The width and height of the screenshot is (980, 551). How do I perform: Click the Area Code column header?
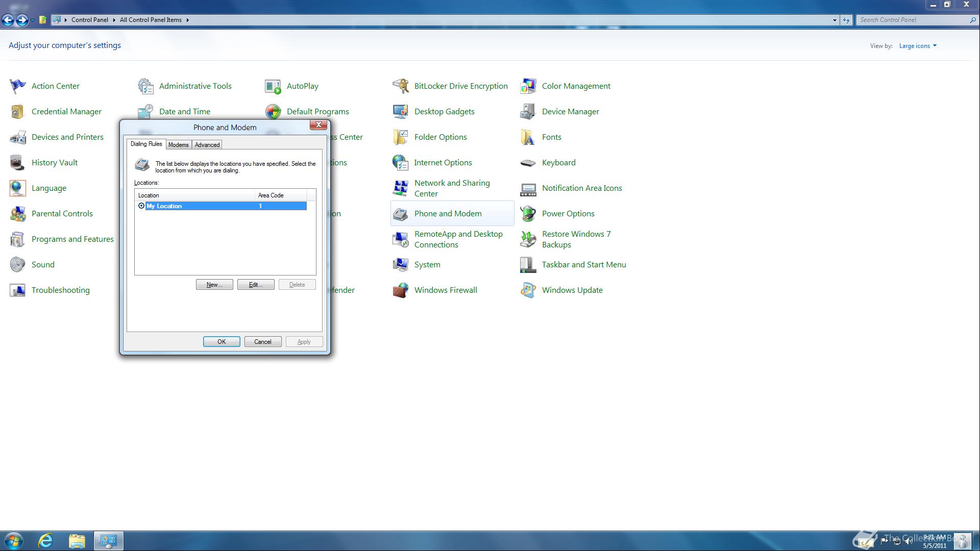click(x=281, y=195)
